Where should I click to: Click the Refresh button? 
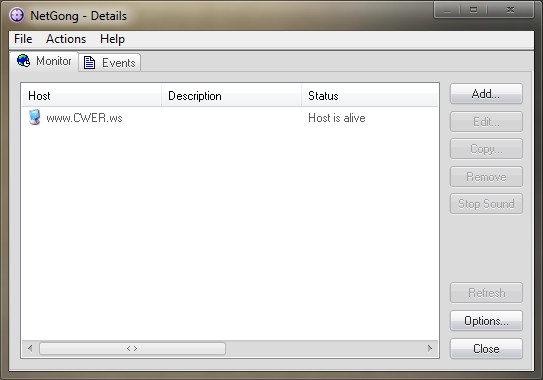(x=486, y=293)
